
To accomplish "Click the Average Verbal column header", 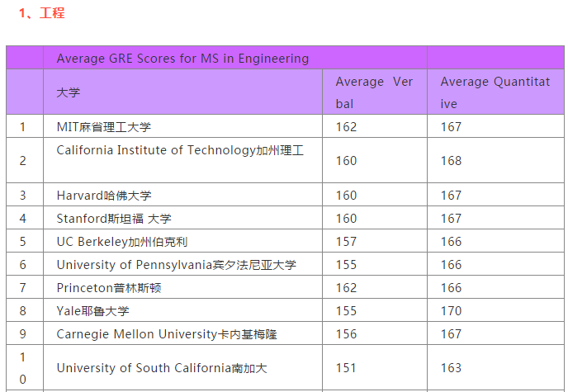I will [x=373, y=92].
